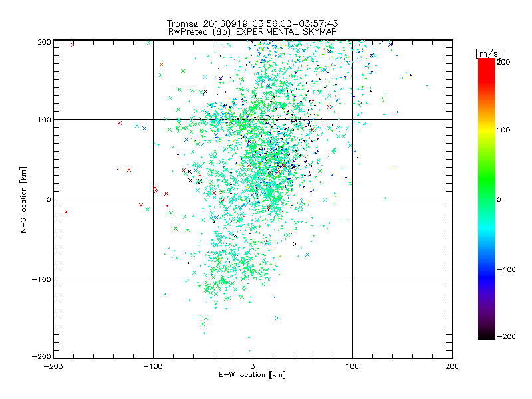Click the N-S axis tick label '-200'
The width and height of the screenshot is (532, 399).
[x=41, y=356]
